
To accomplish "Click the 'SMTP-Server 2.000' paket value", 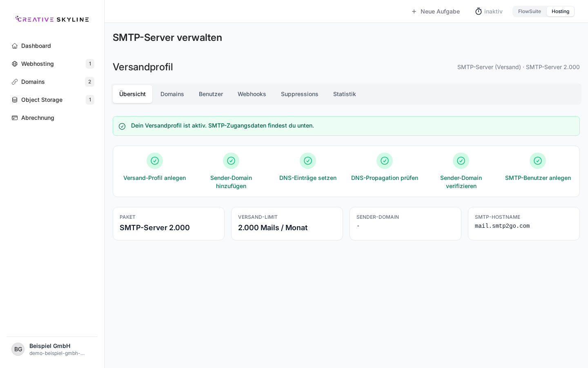I will [x=155, y=228].
